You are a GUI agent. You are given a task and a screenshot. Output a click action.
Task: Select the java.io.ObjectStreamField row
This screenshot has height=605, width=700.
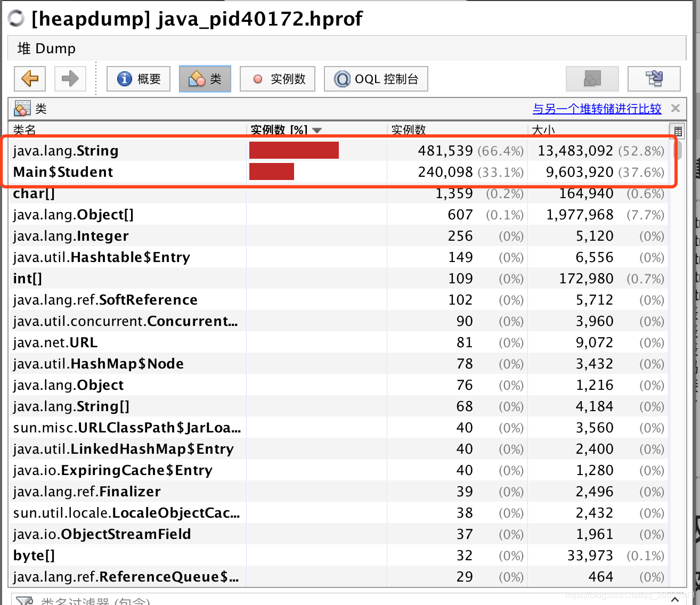338,534
